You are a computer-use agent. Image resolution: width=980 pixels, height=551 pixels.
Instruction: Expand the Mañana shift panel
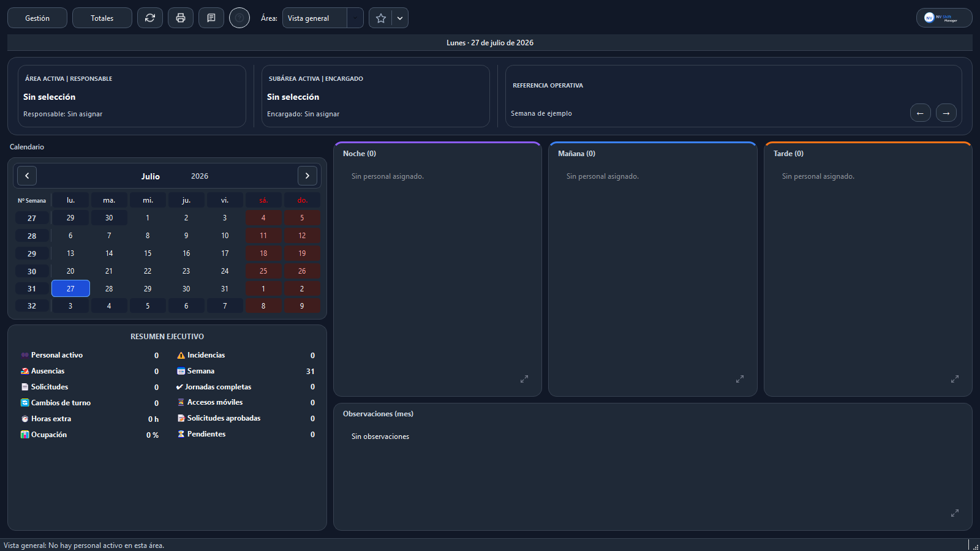pyautogui.click(x=740, y=379)
